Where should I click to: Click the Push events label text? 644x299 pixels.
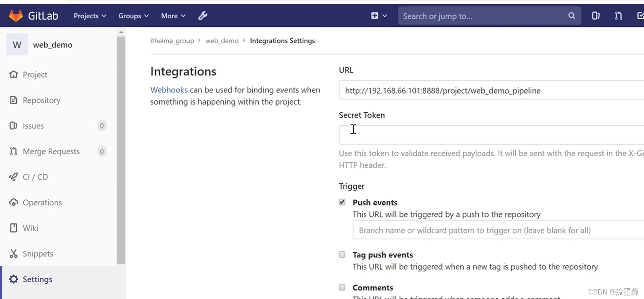[x=375, y=202]
